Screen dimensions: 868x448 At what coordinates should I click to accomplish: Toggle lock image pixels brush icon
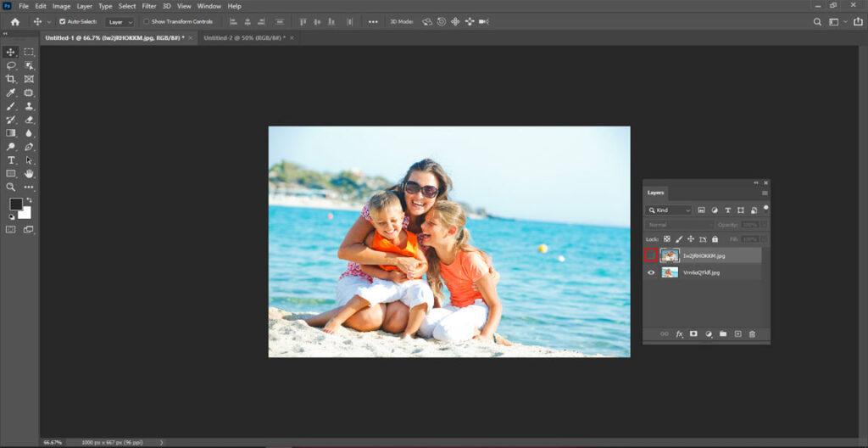[679, 239]
